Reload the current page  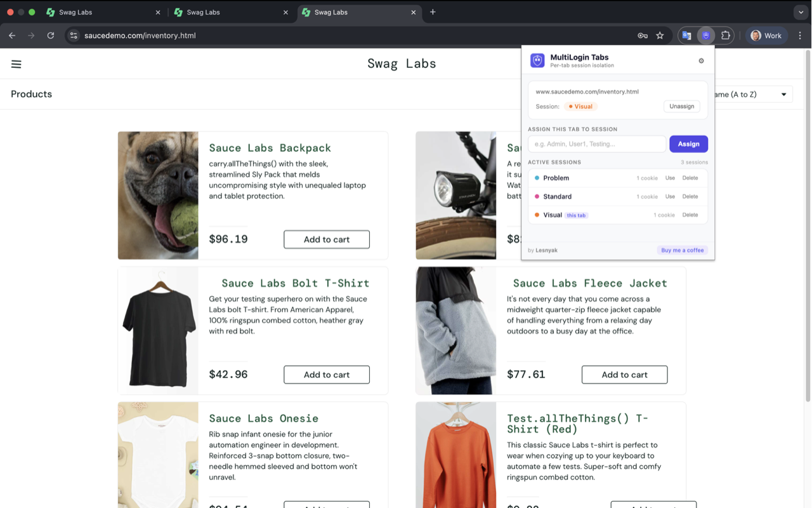point(51,36)
